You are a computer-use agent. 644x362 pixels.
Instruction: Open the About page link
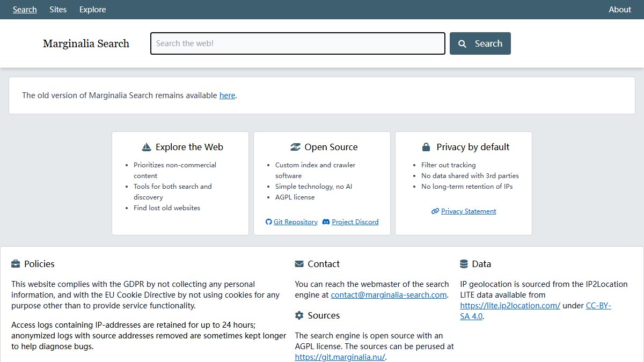click(x=620, y=10)
